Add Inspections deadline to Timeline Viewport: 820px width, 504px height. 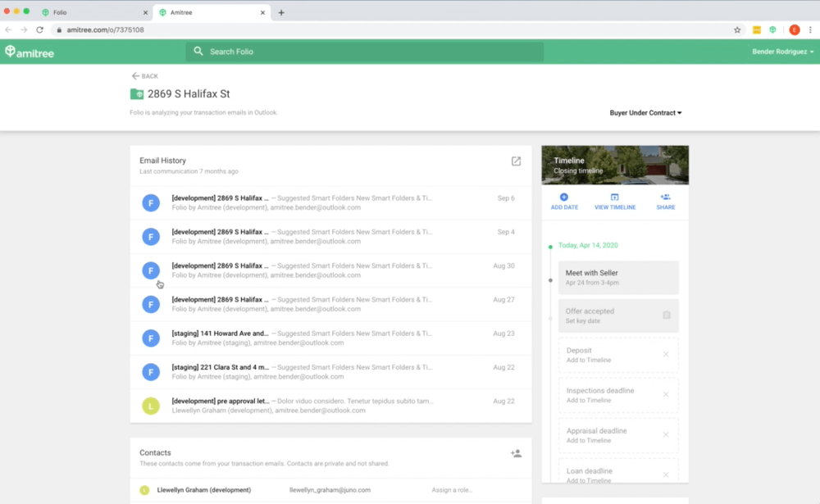(588, 401)
